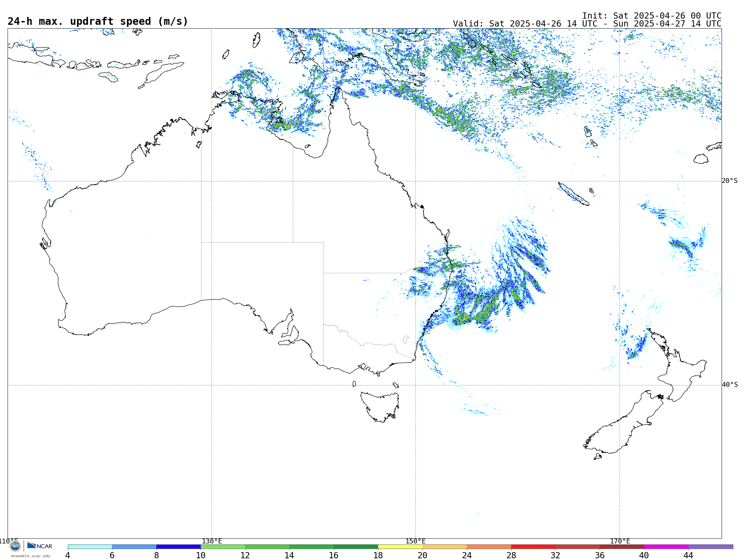Click the colorbar tick label "28"
744x560 pixels.
[511, 555]
